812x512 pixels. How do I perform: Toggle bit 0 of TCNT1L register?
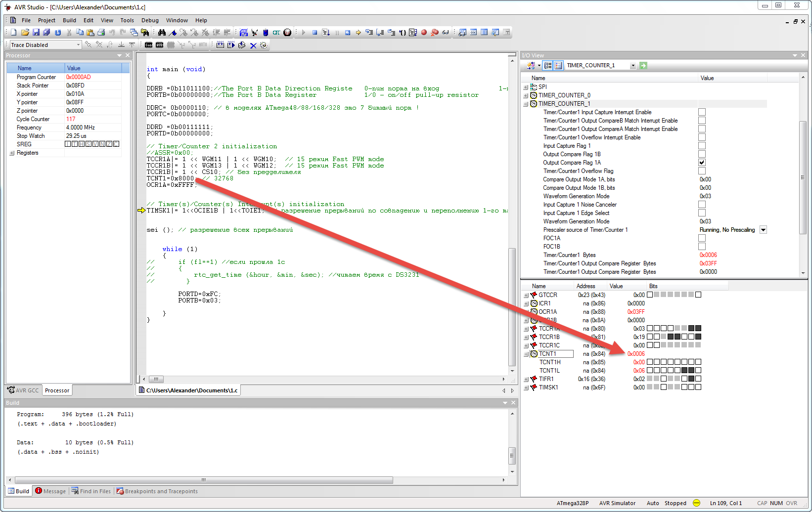click(x=698, y=370)
